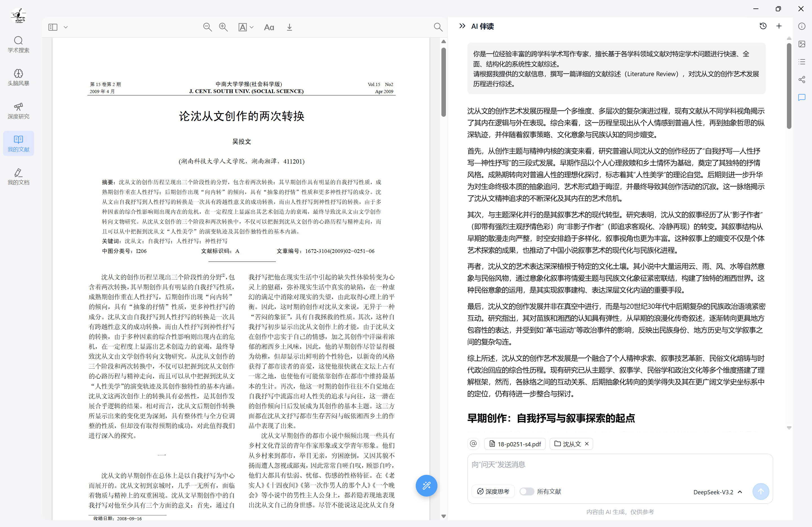Expand the sidebar layout dropdown arrow

(66, 27)
